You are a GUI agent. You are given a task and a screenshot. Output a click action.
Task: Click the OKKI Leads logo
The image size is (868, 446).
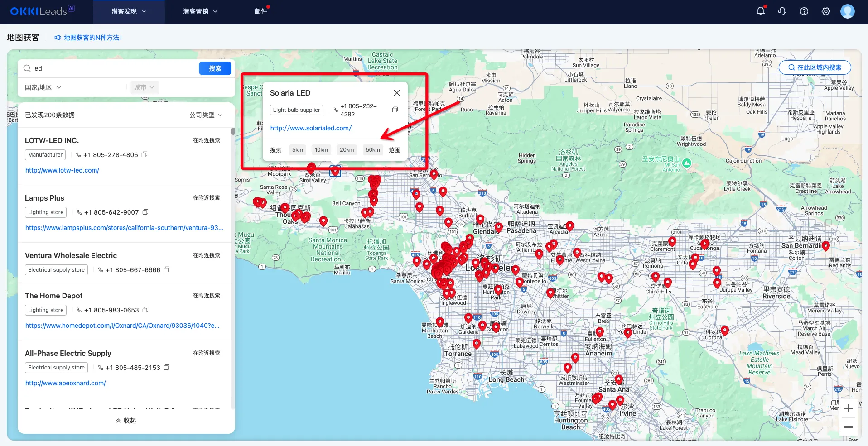point(42,11)
